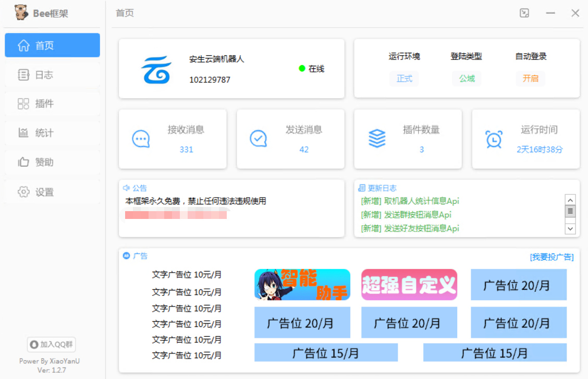This screenshot has height=379, width=588.
Task: Click the update log scrollbar up arrow
Action: point(571,199)
